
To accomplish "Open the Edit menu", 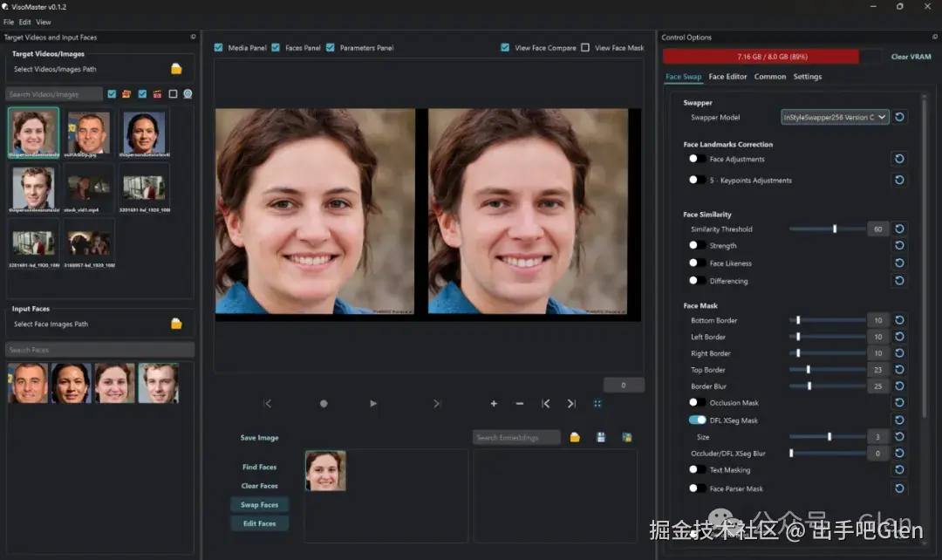I will point(24,22).
